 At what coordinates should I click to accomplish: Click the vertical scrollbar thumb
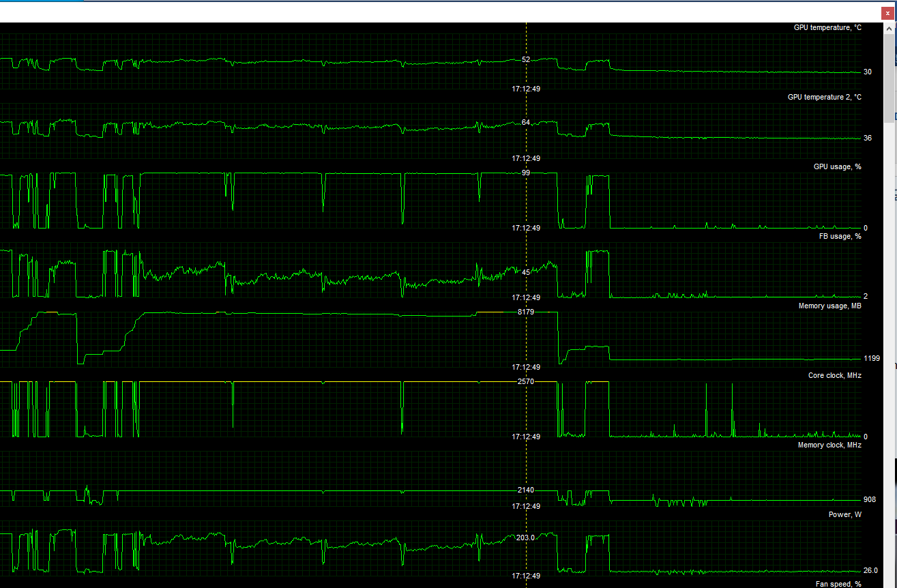coord(890,78)
